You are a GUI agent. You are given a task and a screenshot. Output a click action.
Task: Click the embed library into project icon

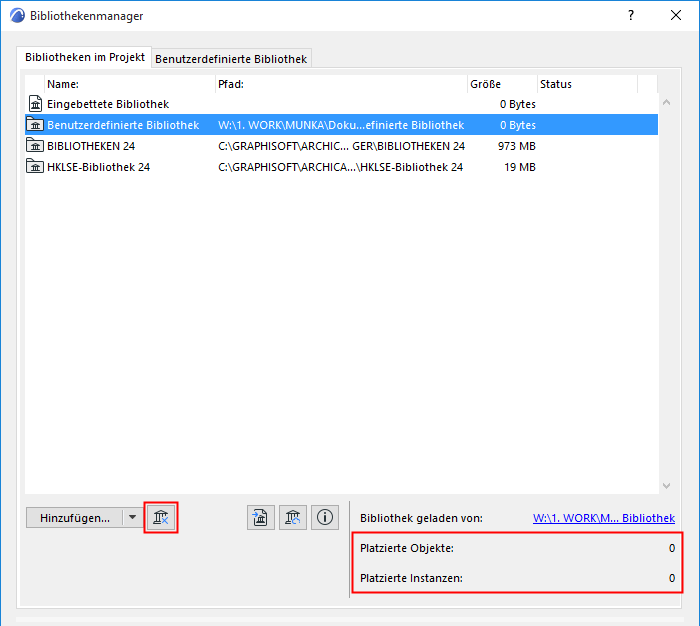(261, 517)
